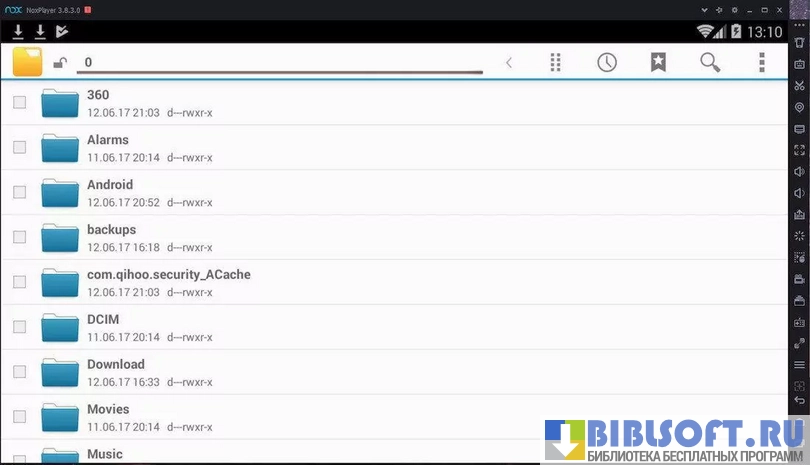Tick the checkbox beside DCIM folder

tap(19, 327)
